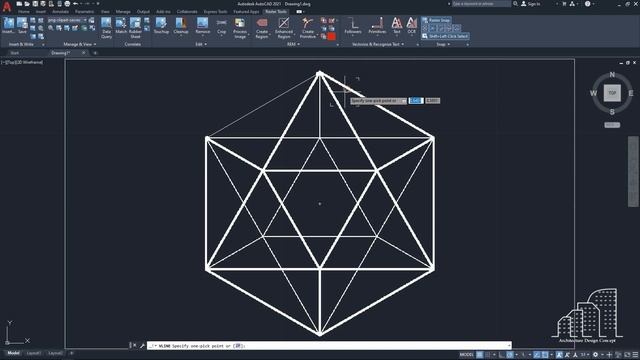Click the Create Region tool

[262, 28]
